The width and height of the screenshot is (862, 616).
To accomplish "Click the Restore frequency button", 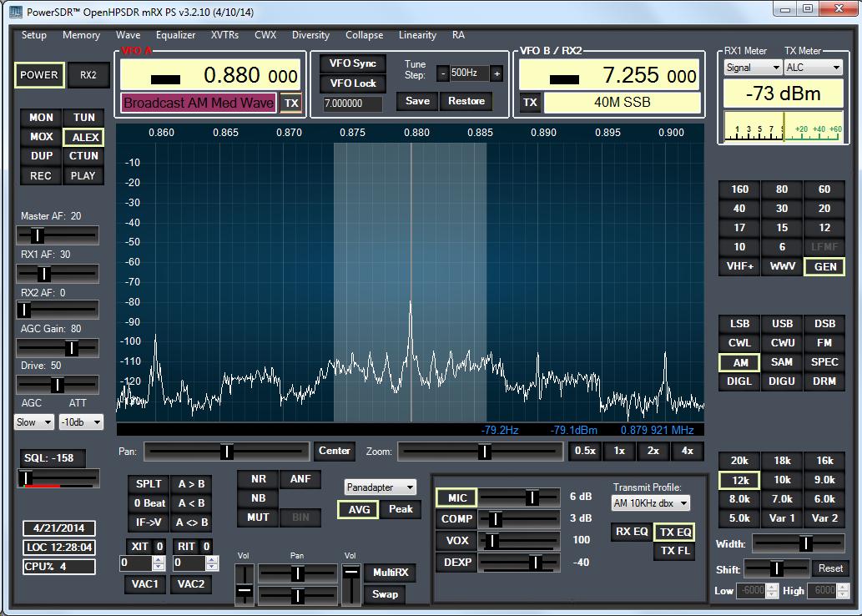I will click(x=466, y=101).
